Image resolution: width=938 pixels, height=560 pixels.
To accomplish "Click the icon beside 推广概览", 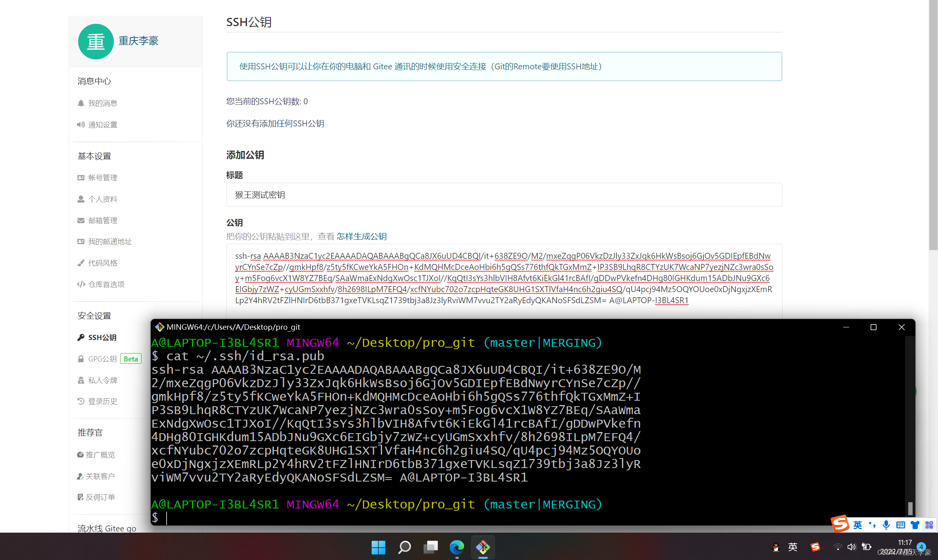I will pos(81,455).
